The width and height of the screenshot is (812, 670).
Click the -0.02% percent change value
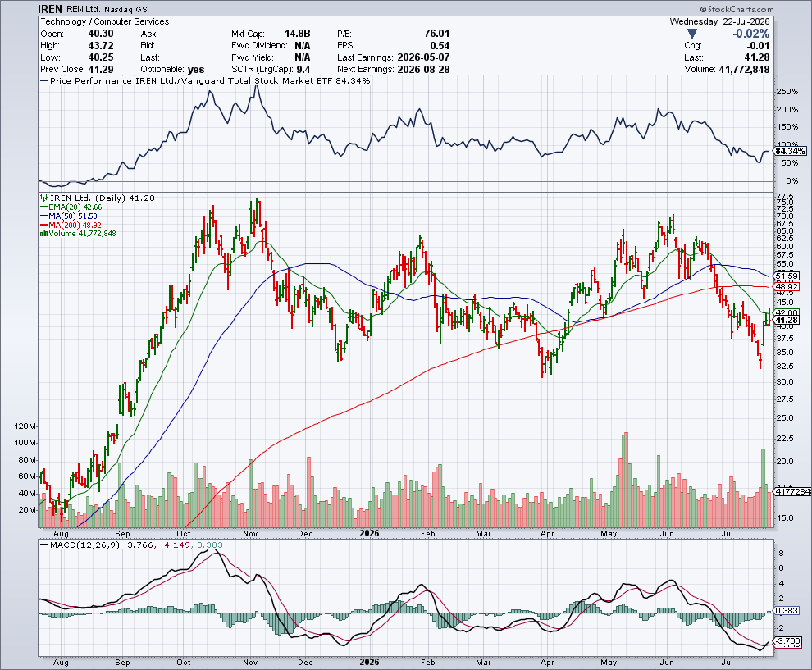point(750,34)
